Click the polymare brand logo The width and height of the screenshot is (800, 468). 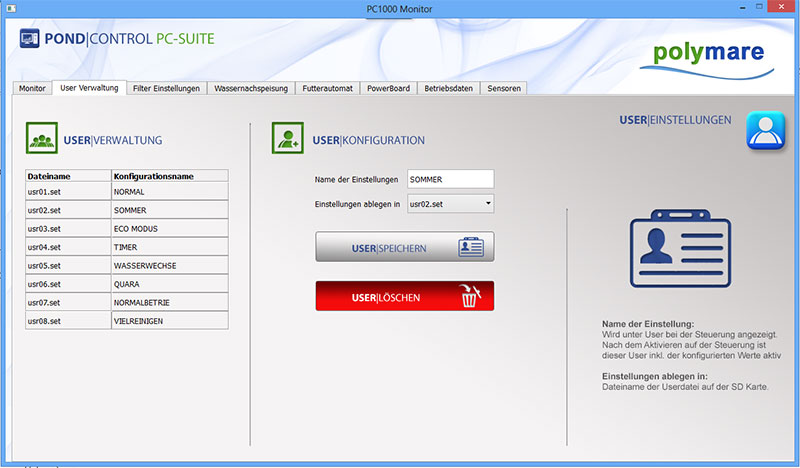point(706,55)
